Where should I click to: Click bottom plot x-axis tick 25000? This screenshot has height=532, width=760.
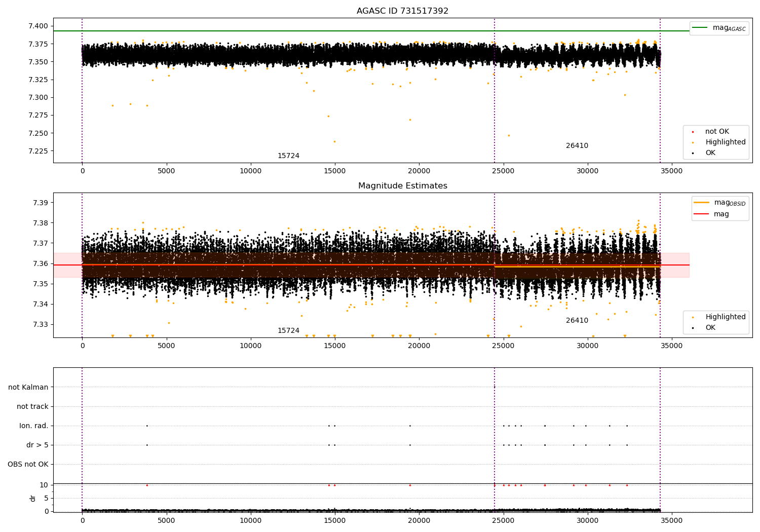coord(503,520)
